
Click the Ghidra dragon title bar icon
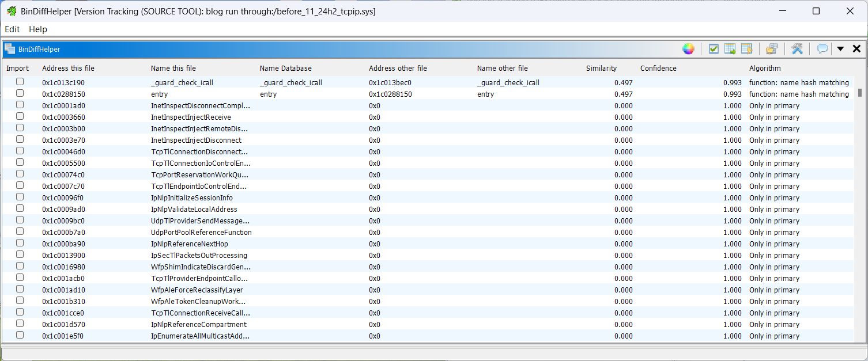[x=12, y=11]
